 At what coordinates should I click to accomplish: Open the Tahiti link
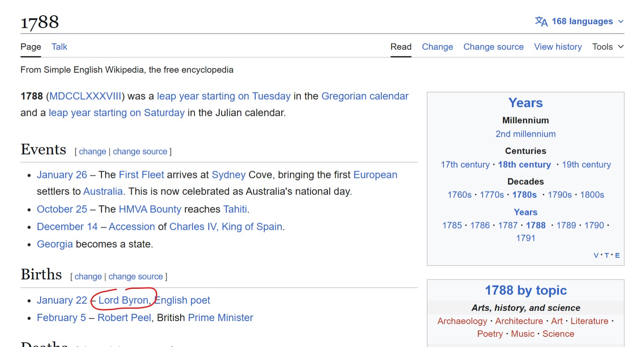tap(235, 209)
